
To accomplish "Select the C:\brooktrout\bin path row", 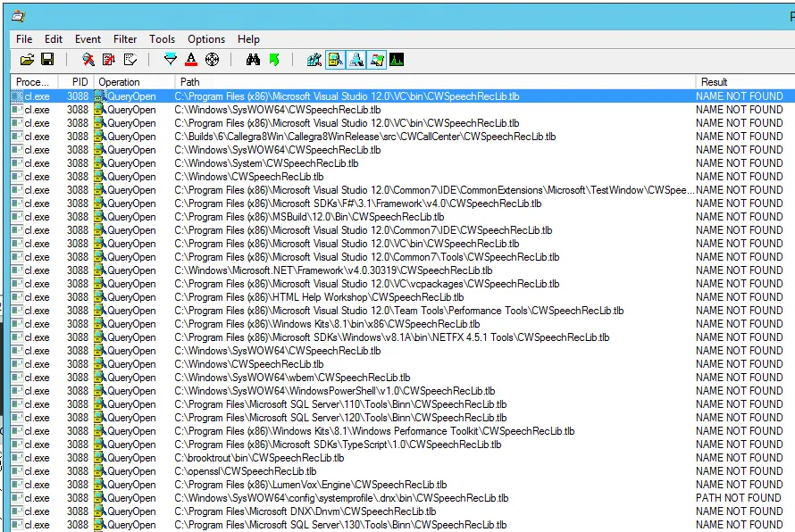I will [x=403, y=458].
